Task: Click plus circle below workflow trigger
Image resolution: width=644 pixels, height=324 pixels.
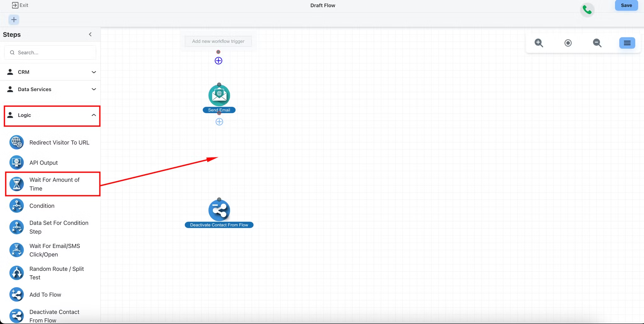Action: (x=219, y=61)
